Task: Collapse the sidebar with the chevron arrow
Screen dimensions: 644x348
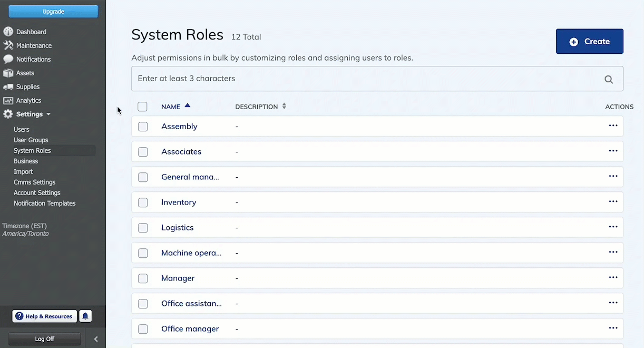Action: click(96, 339)
